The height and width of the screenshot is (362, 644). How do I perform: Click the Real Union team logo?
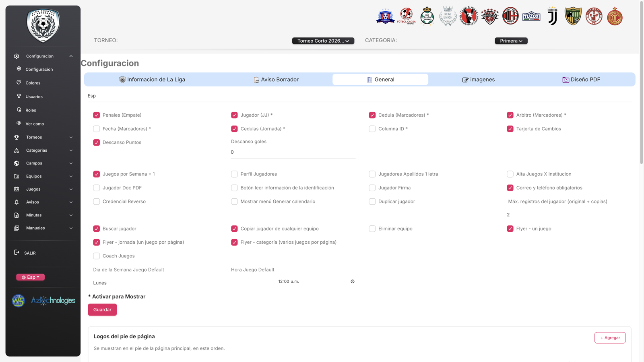[x=448, y=16]
